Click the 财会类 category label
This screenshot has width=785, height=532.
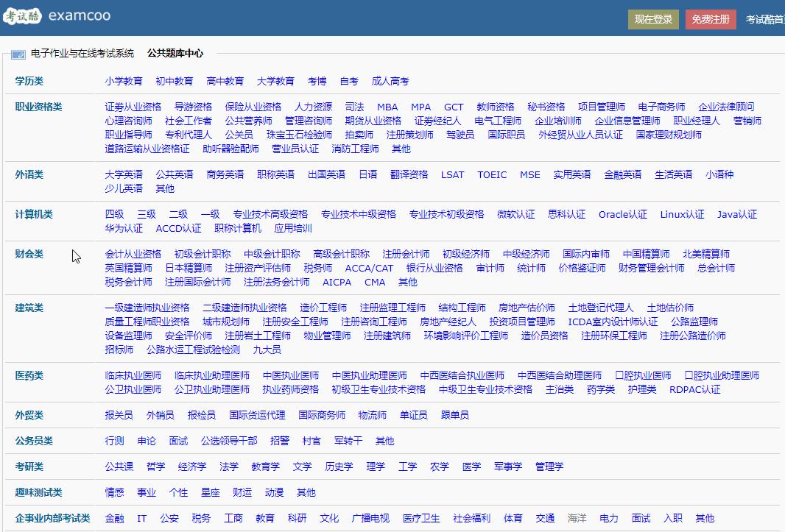pyautogui.click(x=27, y=253)
